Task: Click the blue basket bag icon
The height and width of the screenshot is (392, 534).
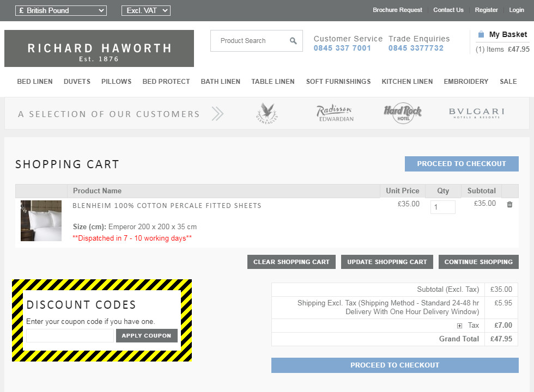Action: coord(481,34)
